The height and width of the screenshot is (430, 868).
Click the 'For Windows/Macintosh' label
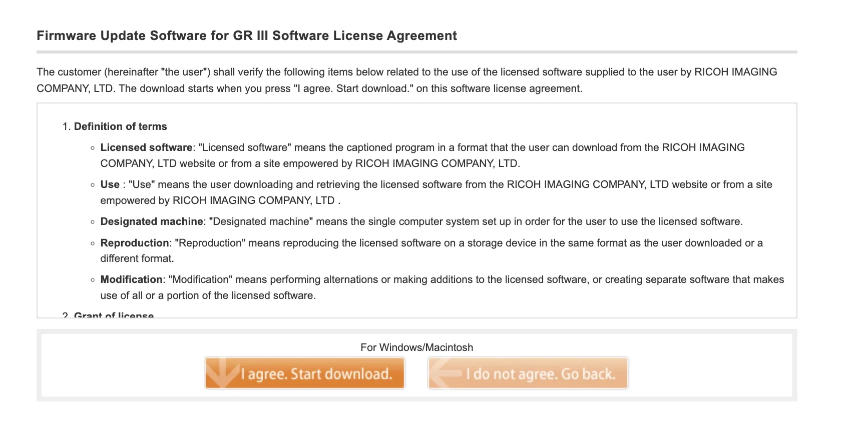point(417,347)
